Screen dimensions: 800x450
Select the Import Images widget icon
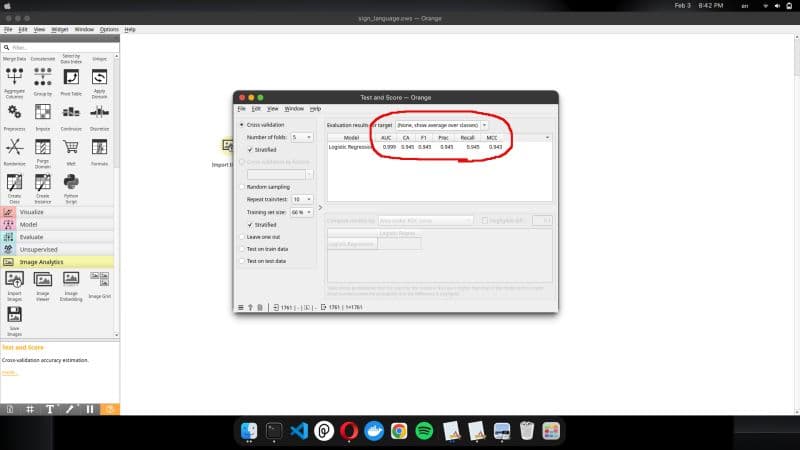tap(14, 279)
